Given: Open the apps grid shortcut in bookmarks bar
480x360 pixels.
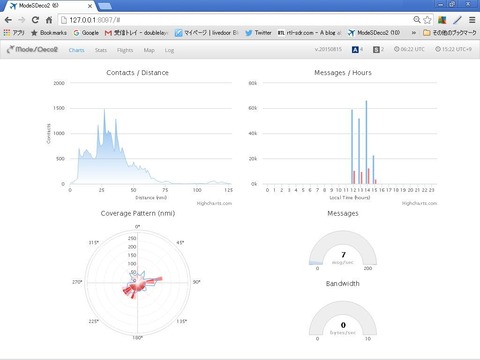Looking at the screenshot, I should coord(14,33).
